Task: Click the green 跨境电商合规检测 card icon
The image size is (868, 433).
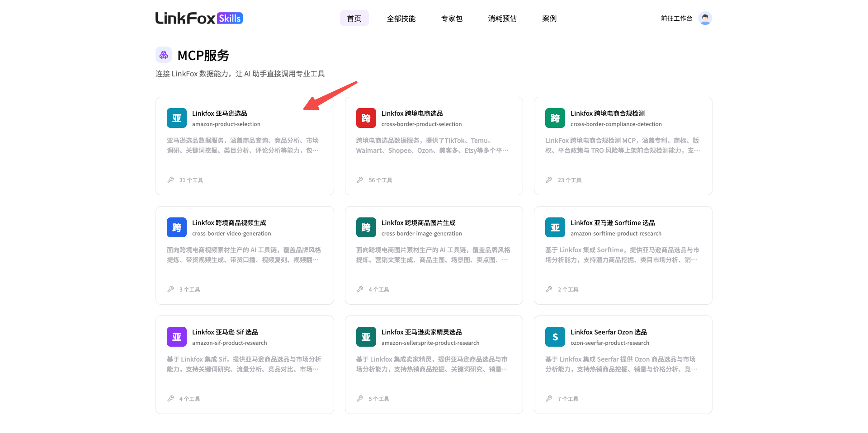Action: [555, 118]
